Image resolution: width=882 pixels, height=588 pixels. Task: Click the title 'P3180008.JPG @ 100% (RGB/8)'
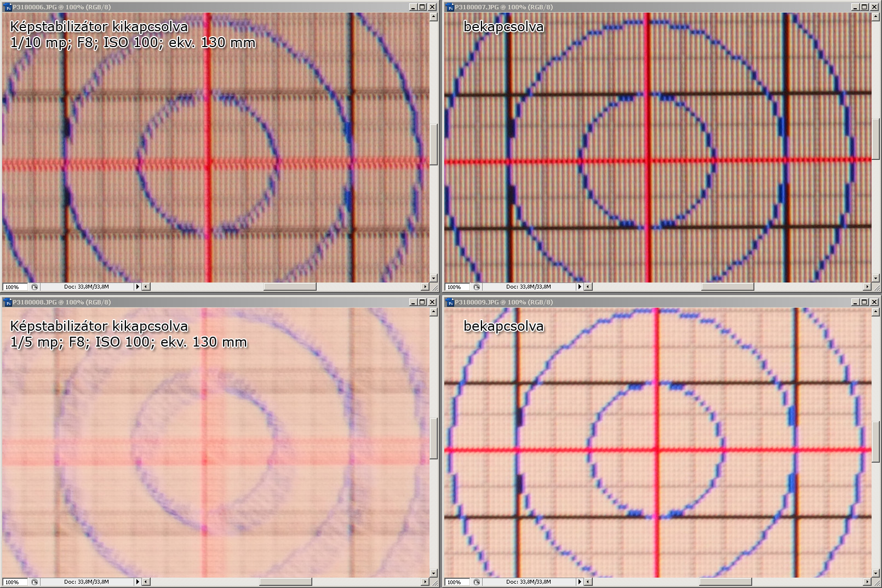click(x=62, y=302)
